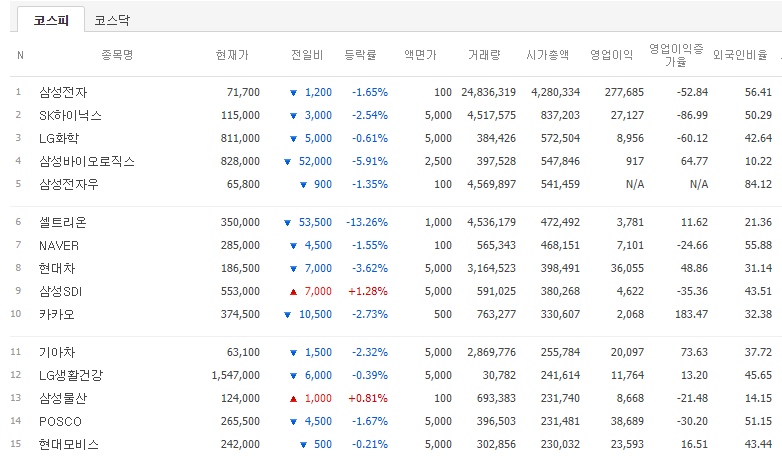Click the 영업이익증가율 column header
The image size is (782, 456).
coord(676,55)
